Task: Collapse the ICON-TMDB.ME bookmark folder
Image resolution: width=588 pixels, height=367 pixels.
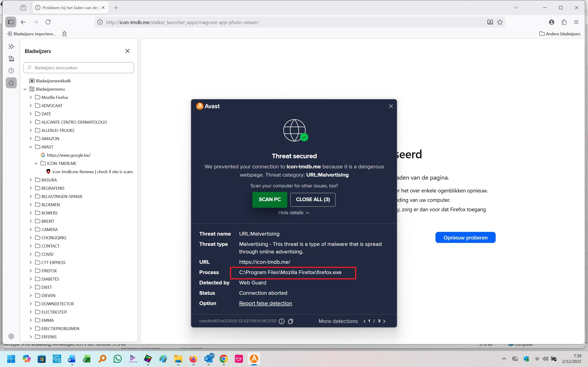Action: click(36, 163)
